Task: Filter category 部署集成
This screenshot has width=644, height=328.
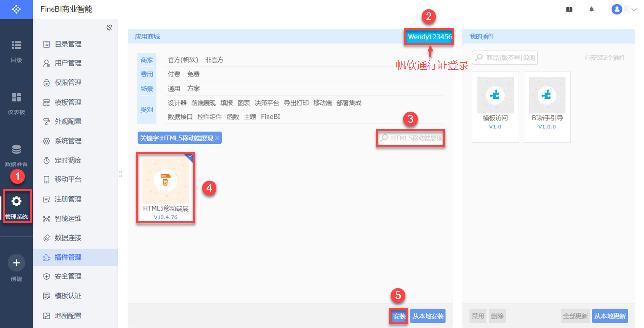Action: click(x=349, y=103)
